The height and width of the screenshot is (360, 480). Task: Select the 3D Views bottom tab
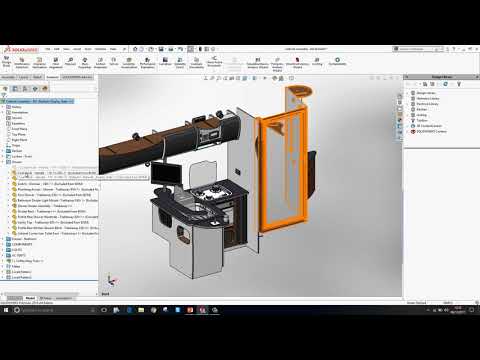45,298
